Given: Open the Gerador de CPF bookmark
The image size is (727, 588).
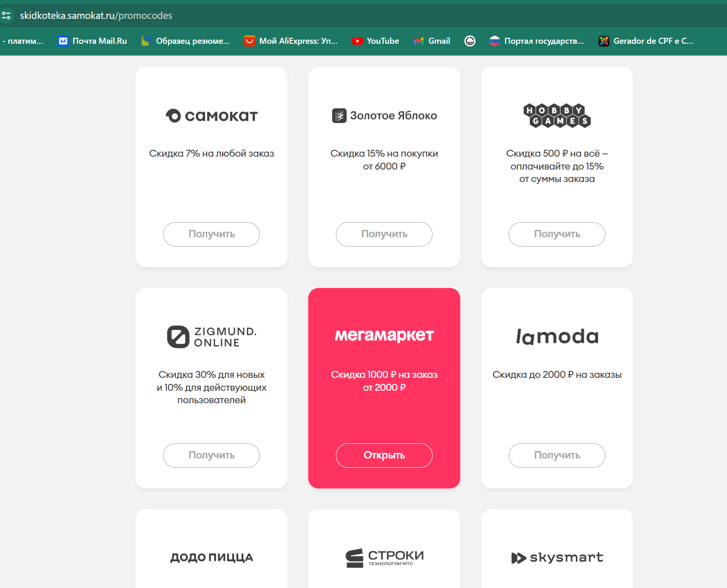Looking at the screenshot, I should [x=646, y=41].
